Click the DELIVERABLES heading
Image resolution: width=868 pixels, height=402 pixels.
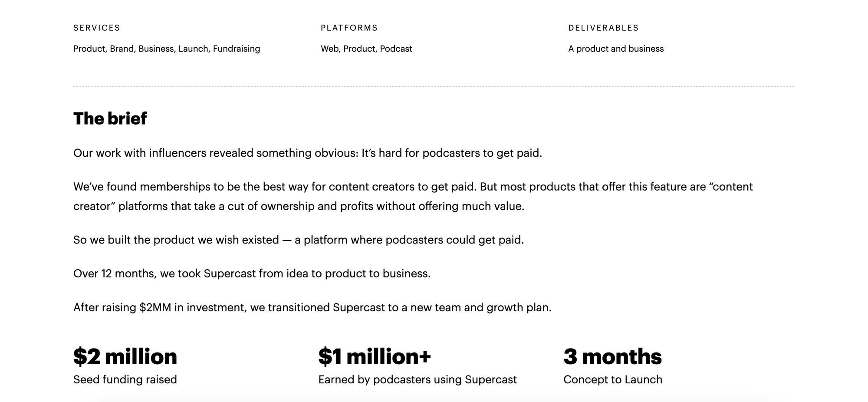603,28
